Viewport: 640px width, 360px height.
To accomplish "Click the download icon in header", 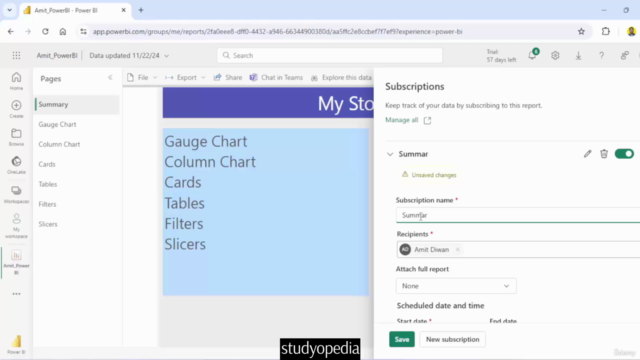I will [578, 56].
